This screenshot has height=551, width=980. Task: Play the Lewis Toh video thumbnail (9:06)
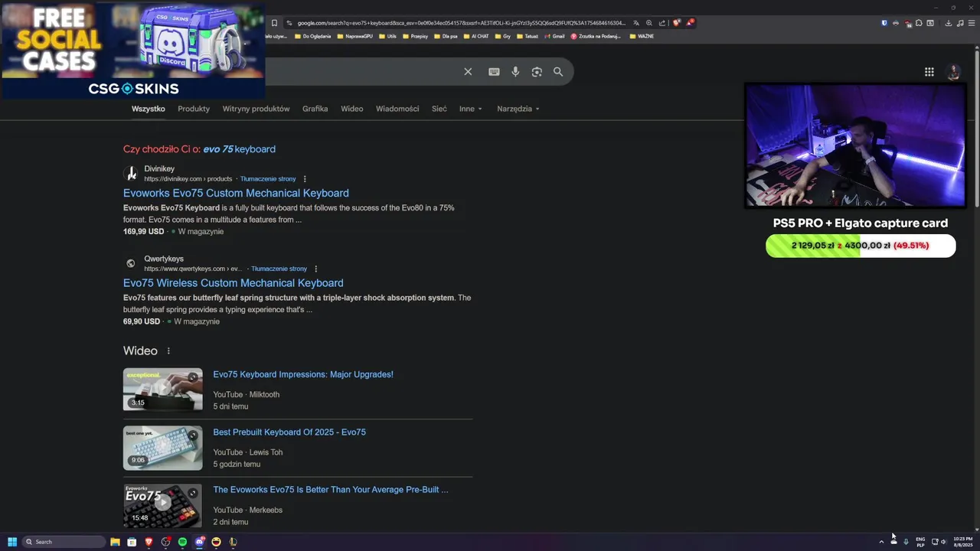click(x=163, y=448)
